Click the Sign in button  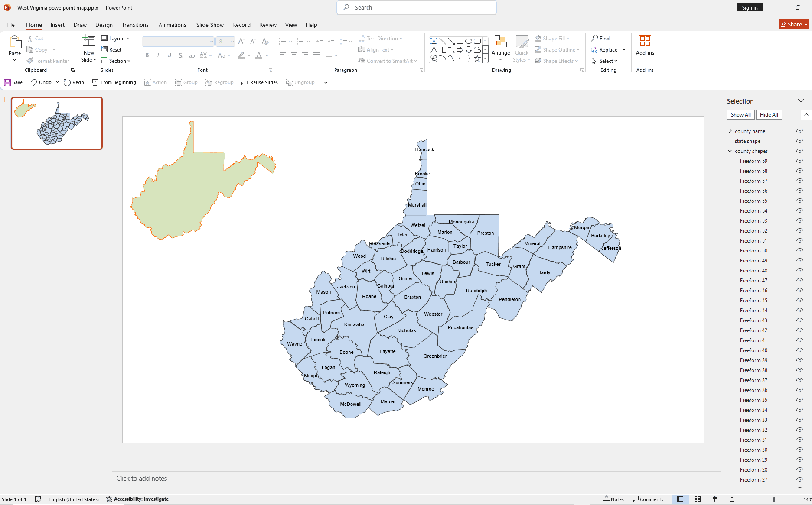750,7
